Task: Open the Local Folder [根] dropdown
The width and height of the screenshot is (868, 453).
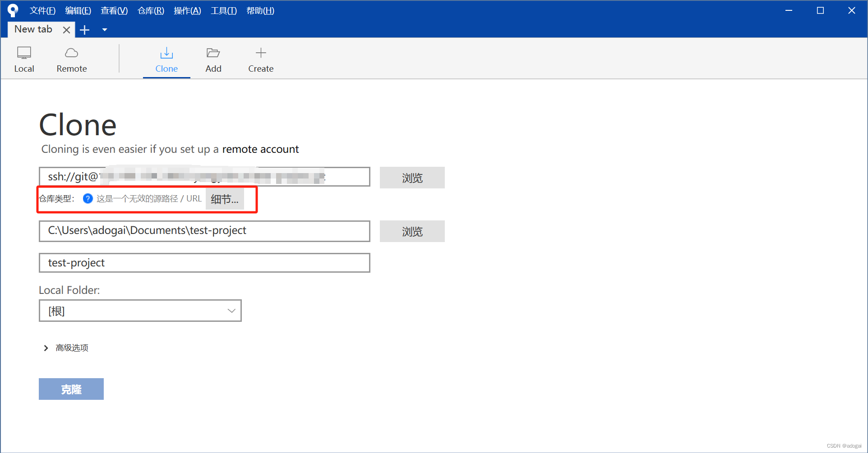Action: point(140,311)
